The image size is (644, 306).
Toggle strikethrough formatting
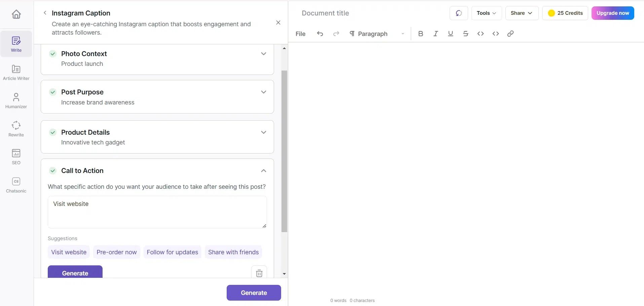click(x=465, y=34)
